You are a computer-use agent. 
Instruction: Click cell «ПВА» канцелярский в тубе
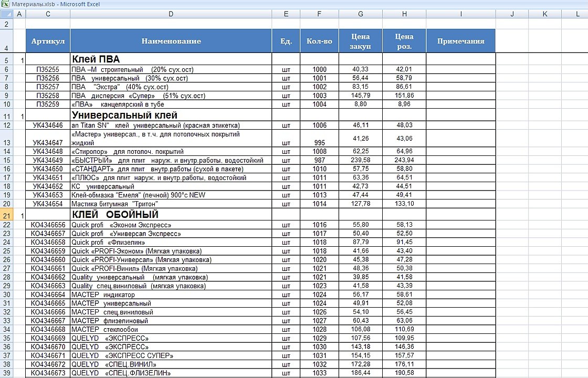(171, 104)
